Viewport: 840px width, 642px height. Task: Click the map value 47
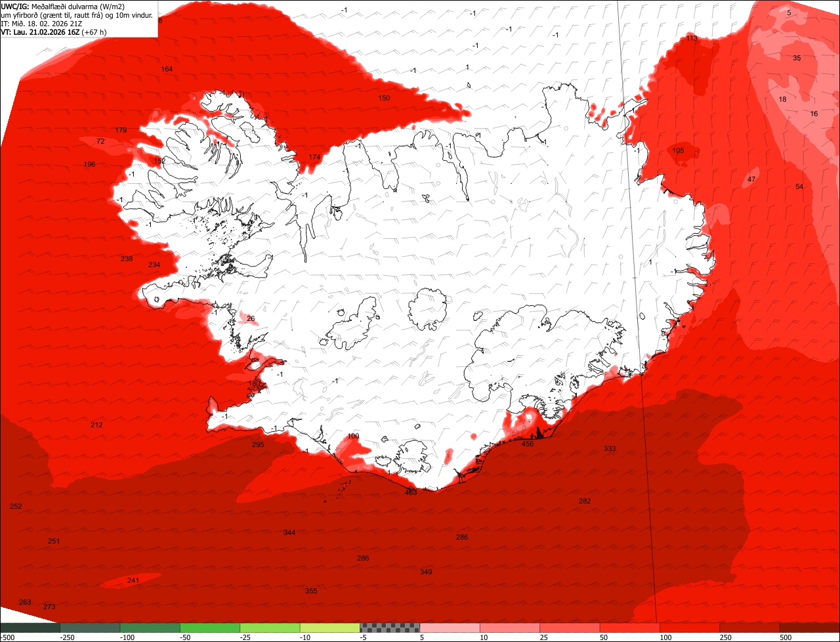pyautogui.click(x=752, y=179)
